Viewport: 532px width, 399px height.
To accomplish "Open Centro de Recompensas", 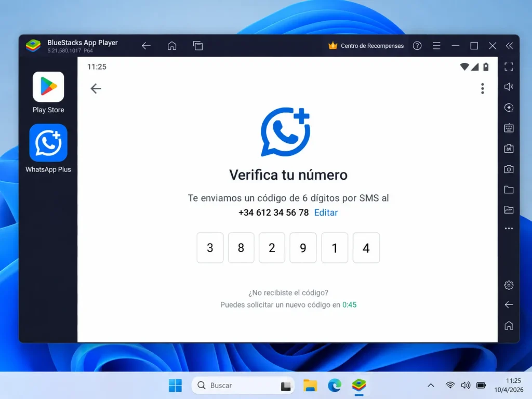I will click(x=366, y=46).
